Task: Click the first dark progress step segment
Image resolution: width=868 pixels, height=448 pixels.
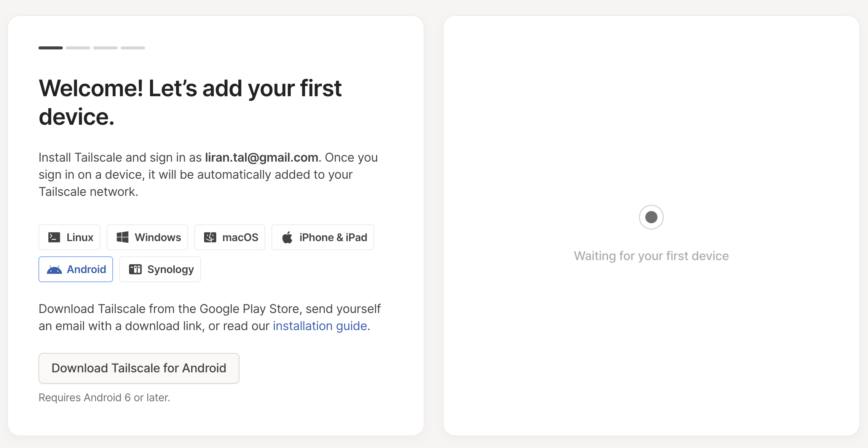Action: (51, 48)
